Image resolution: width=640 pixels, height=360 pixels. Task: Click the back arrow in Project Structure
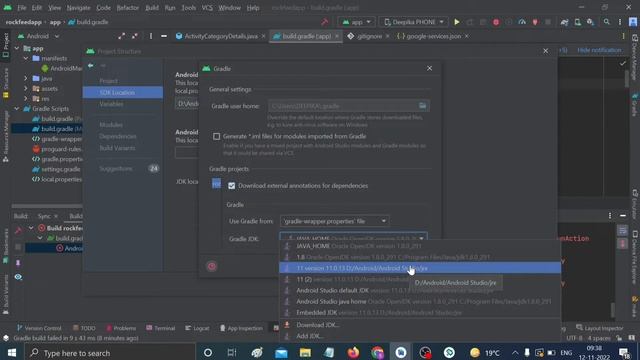tap(91, 65)
